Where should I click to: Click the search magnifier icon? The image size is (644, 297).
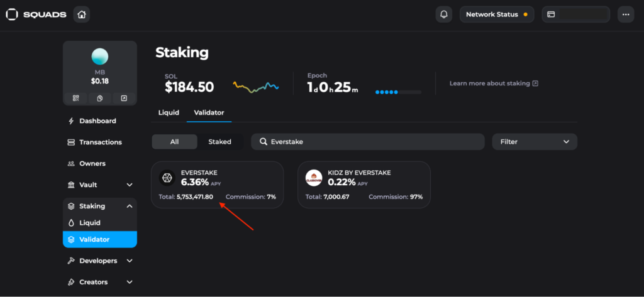pos(264,141)
